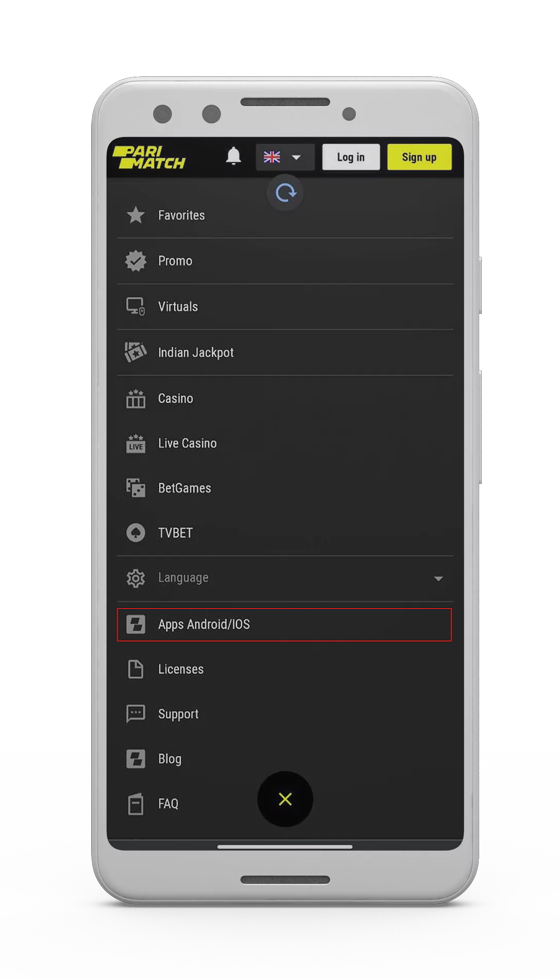Click the Live Casino icon
This screenshot has height=979, width=560.
(135, 443)
